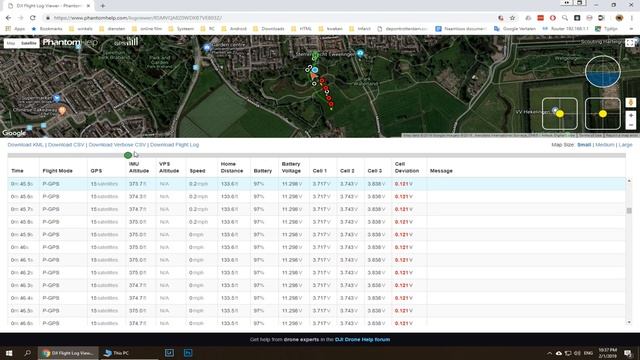Click the flight timeline track at midpoint

[317, 156]
